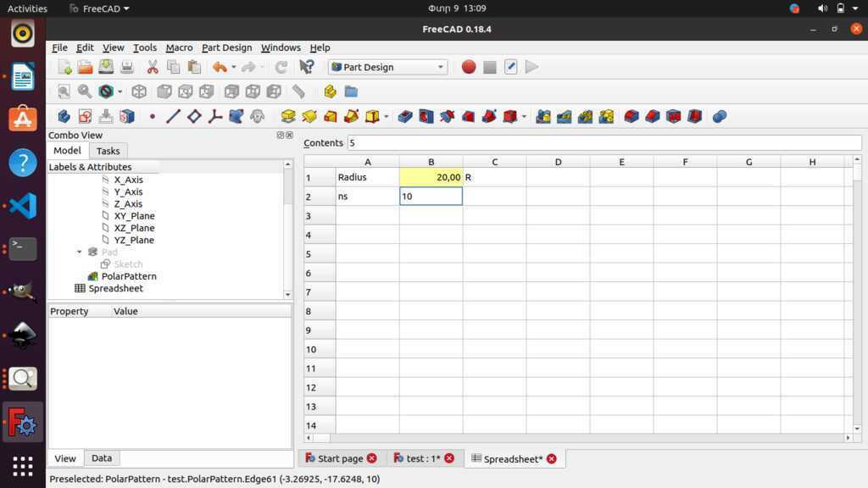This screenshot has height=488, width=868.
Task: Select the Pad tool icon
Action: [x=288, y=116]
